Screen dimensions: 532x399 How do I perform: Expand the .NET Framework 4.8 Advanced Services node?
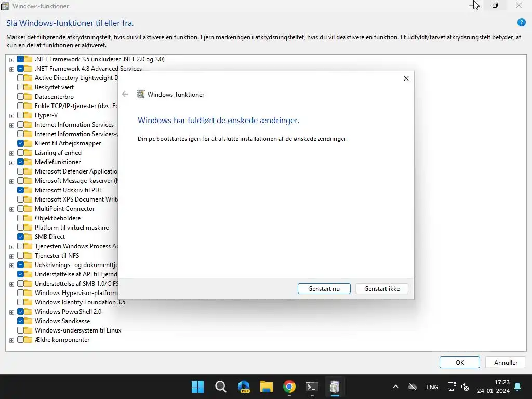coord(11,69)
